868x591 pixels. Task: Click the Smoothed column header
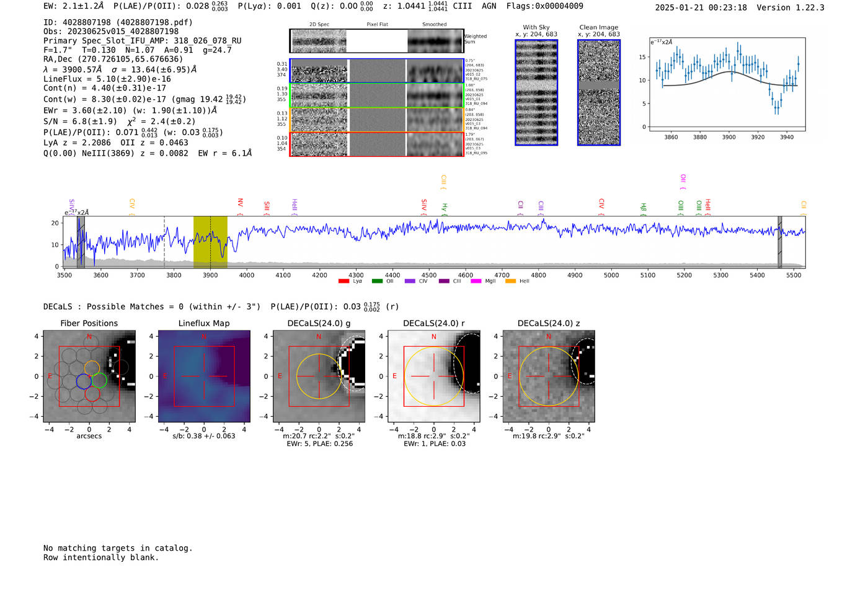pos(435,24)
